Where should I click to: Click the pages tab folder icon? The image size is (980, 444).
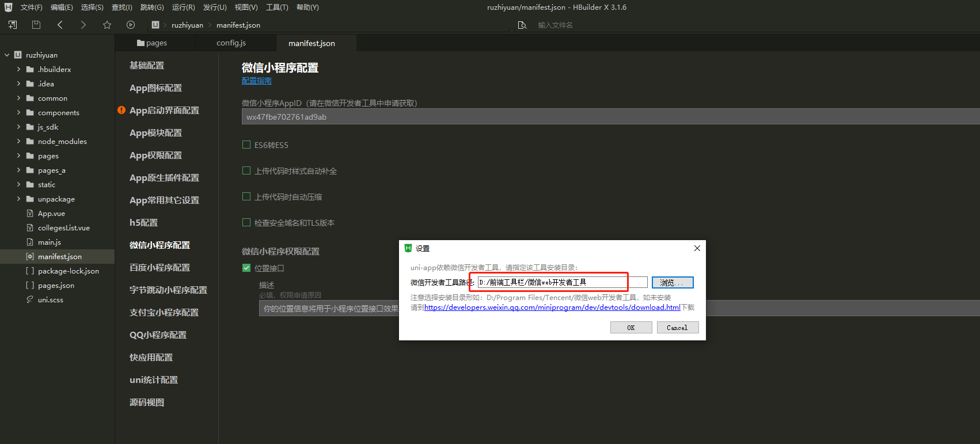(x=140, y=43)
